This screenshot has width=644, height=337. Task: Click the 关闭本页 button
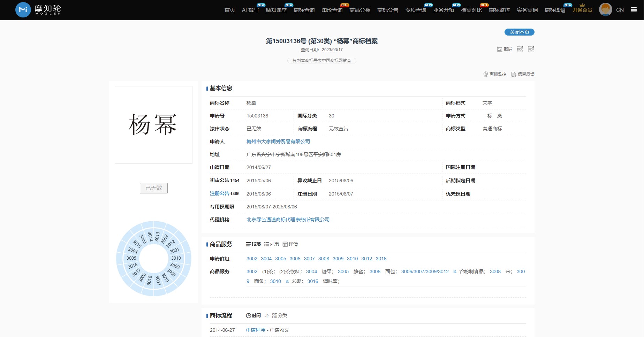(519, 32)
